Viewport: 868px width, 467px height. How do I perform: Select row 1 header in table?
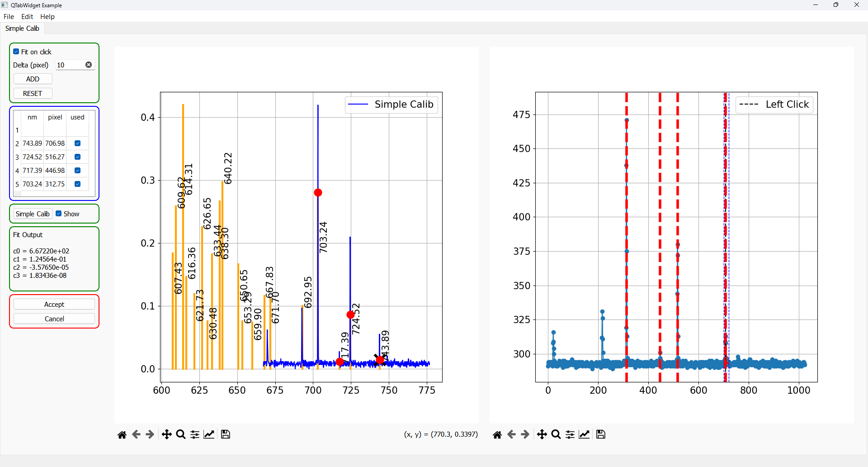[x=17, y=130]
